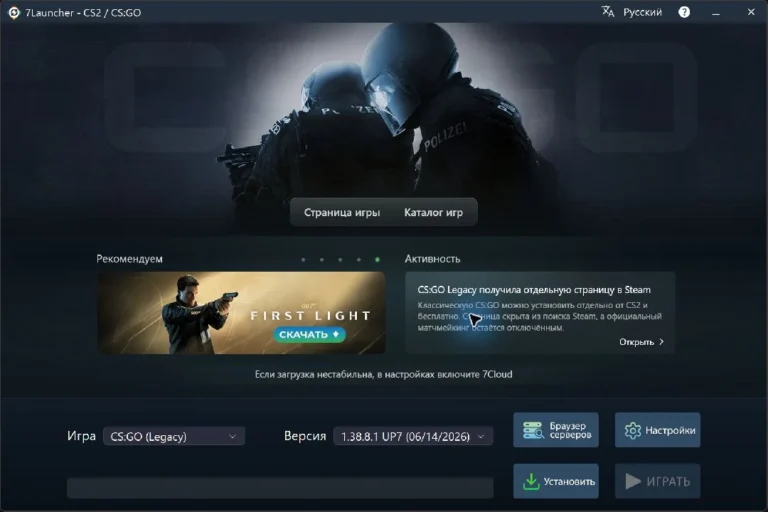Click the download progress bar

point(280,488)
